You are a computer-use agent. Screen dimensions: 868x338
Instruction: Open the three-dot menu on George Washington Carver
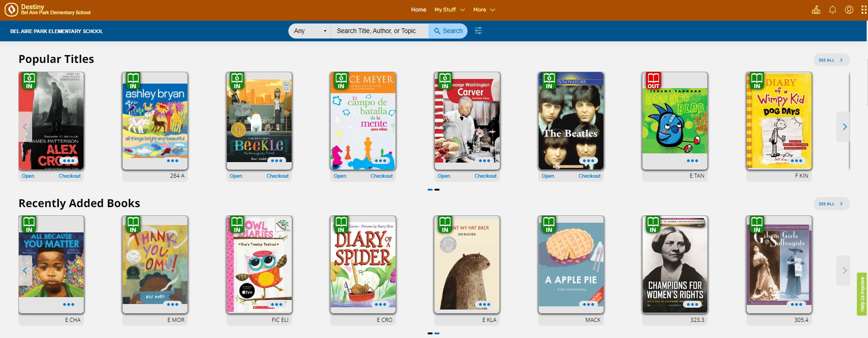(485, 161)
